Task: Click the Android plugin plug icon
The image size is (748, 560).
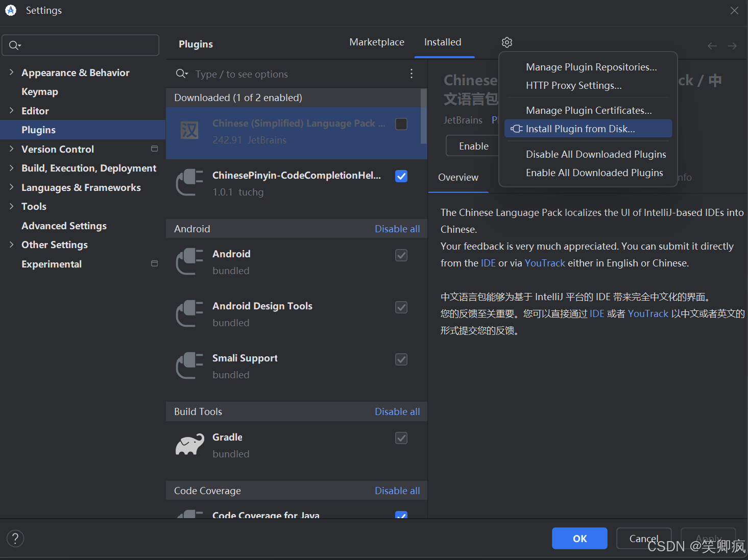Action: (189, 261)
